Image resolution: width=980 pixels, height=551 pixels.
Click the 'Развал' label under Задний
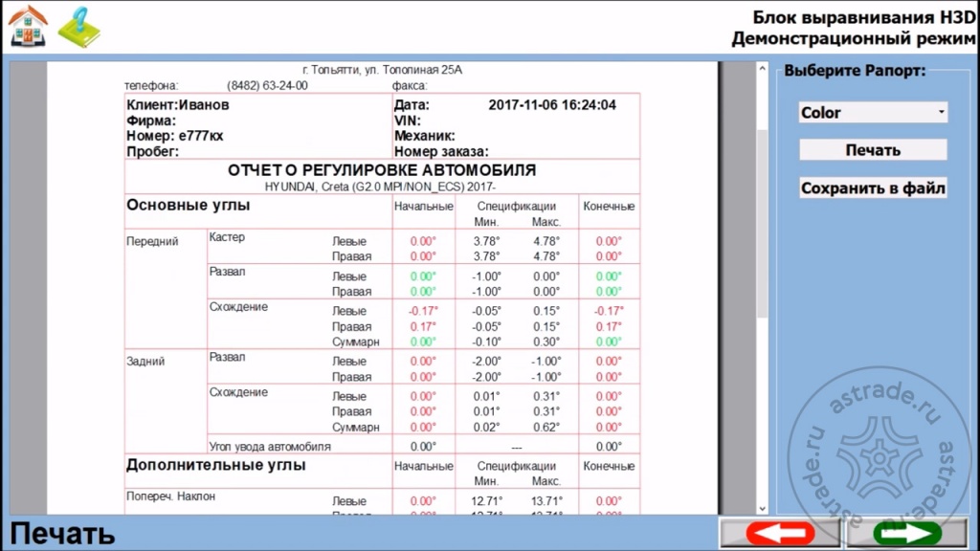227,358
